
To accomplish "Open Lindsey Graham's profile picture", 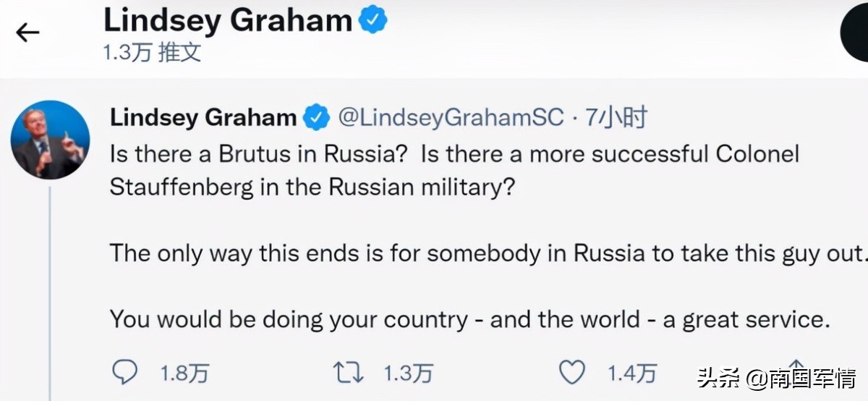I will pyautogui.click(x=51, y=140).
